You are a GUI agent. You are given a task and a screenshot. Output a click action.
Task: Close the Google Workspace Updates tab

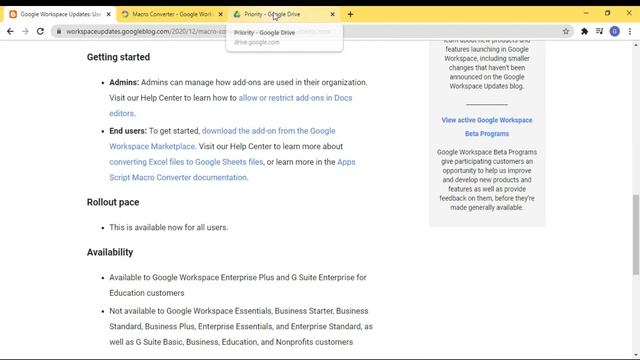pyautogui.click(x=109, y=14)
